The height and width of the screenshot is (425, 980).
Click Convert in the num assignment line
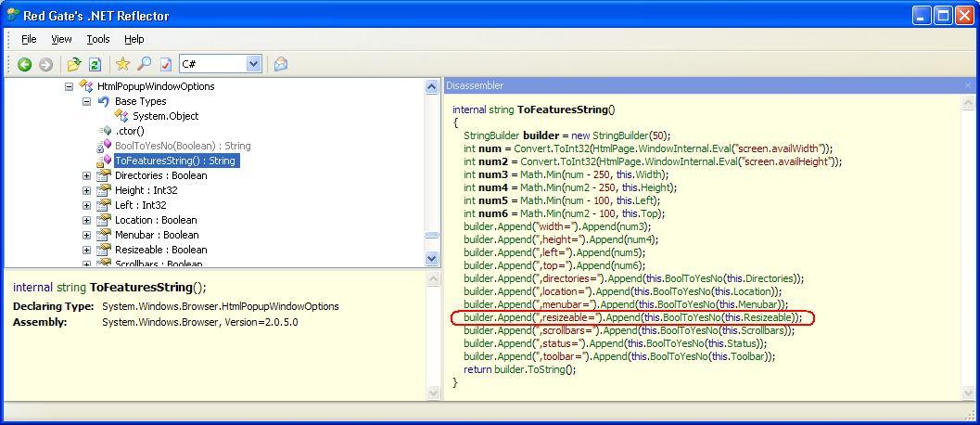531,148
